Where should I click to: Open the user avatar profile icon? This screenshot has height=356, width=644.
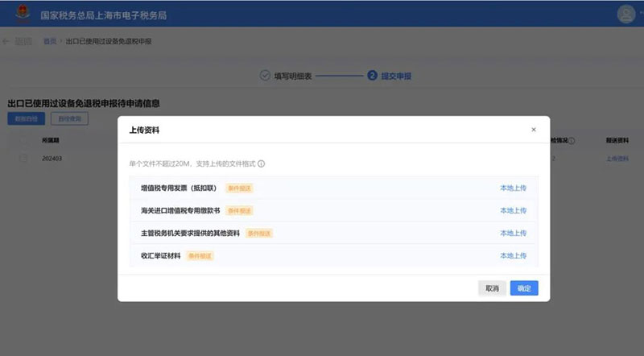625,14
